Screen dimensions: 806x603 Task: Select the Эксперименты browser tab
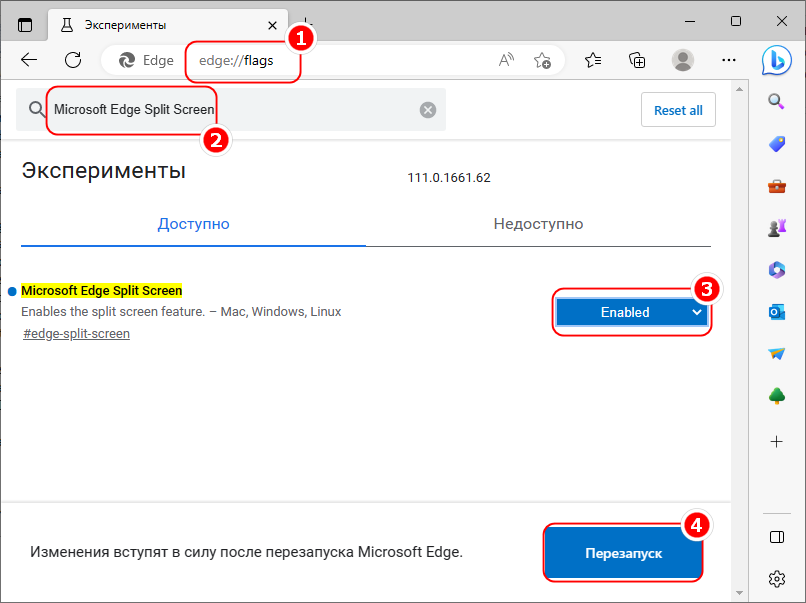click(167, 25)
